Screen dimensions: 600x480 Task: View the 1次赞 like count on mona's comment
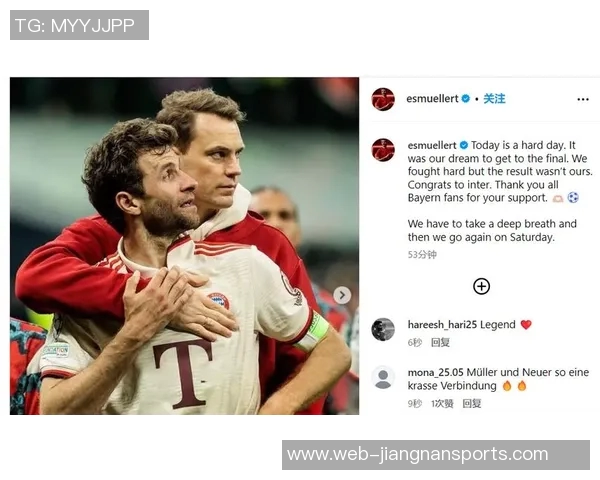(x=442, y=404)
